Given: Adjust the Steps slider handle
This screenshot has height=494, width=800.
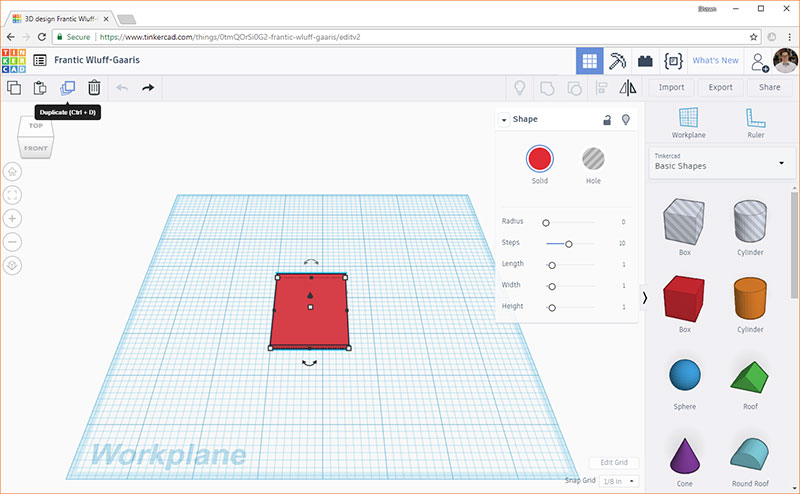Looking at the screenshot, I should 568,244.
